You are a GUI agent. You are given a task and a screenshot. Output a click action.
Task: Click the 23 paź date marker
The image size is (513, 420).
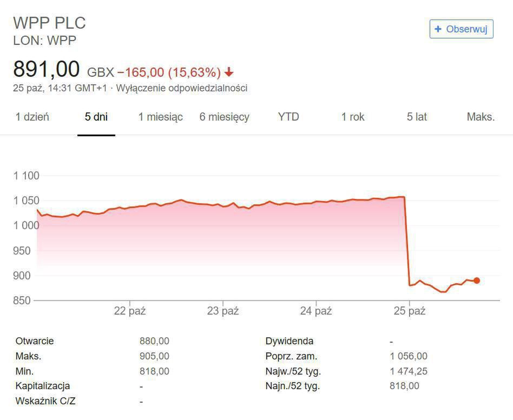click(223, 311)
